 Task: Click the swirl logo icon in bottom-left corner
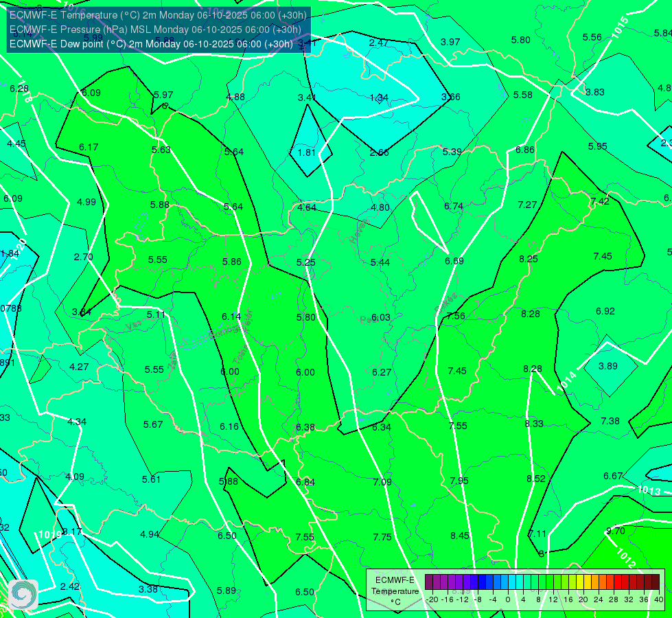pos(23,594)
